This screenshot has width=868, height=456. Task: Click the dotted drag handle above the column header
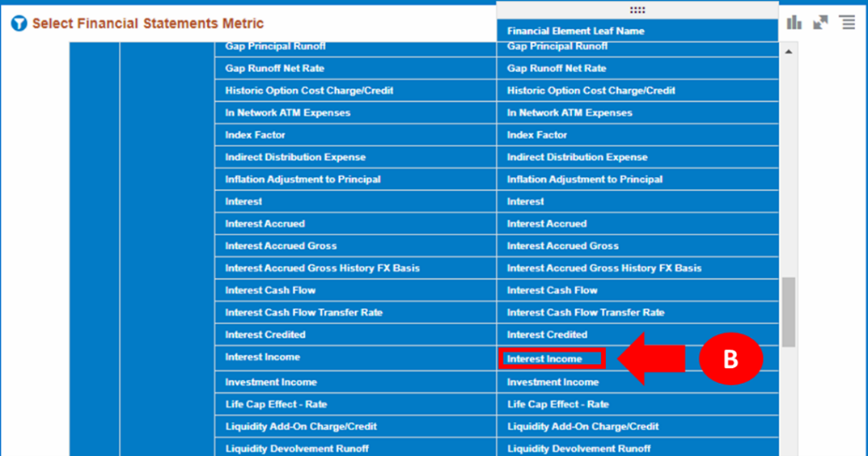tap(637, 10)
